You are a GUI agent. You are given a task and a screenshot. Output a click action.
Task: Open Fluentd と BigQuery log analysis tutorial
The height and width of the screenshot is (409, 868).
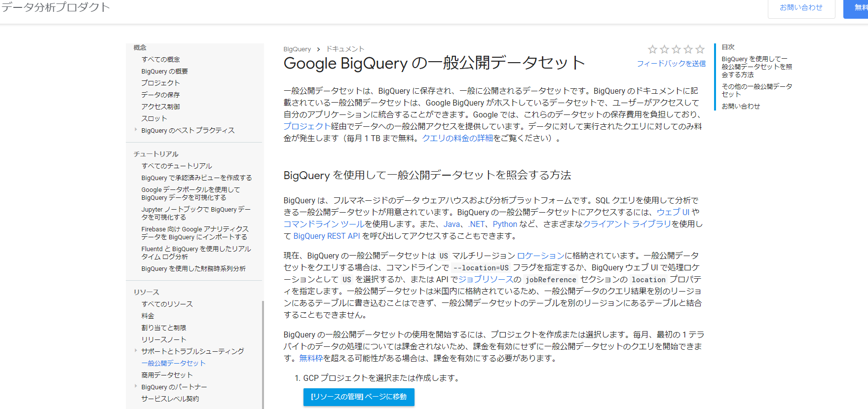click(x=196, y=253)
